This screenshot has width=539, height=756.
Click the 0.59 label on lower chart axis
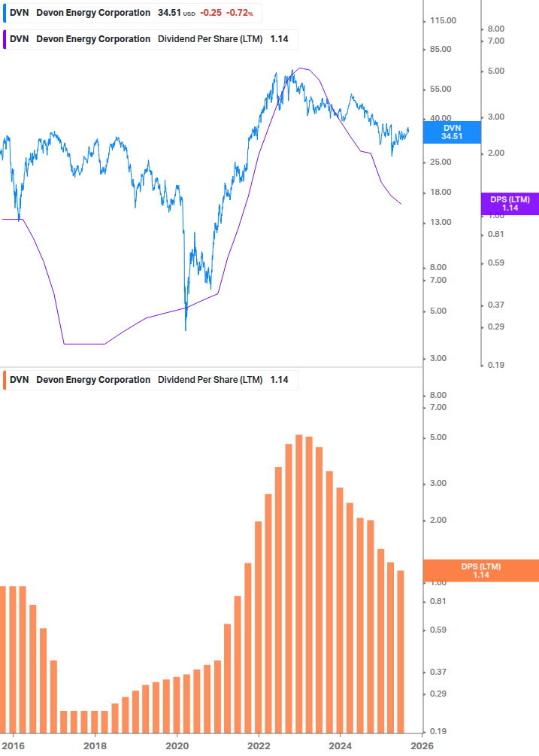438,630
